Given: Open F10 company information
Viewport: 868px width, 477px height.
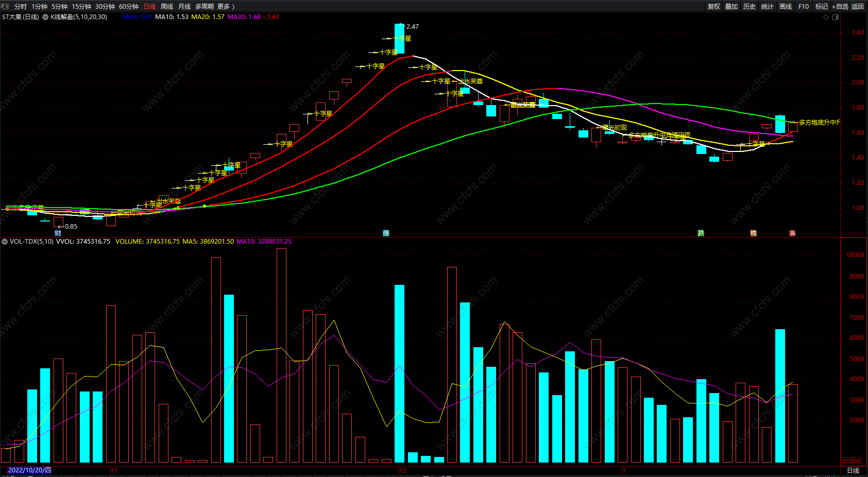Looking at the screenshot, I should point(804,6).
